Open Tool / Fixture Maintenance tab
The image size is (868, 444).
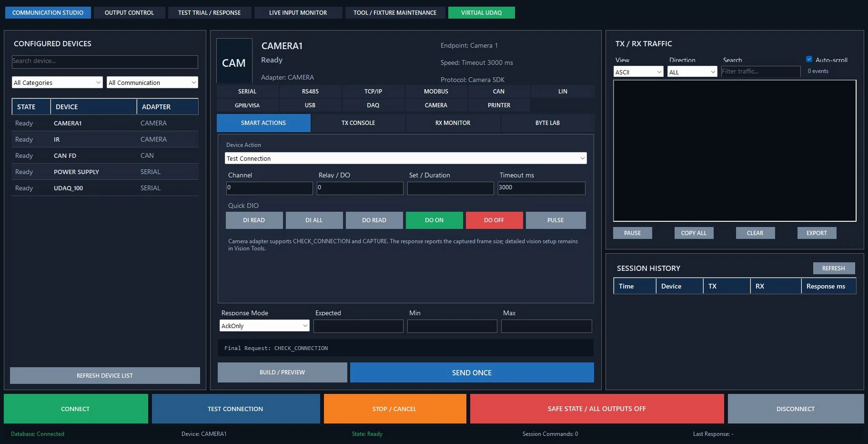click(x=395, y=12)
